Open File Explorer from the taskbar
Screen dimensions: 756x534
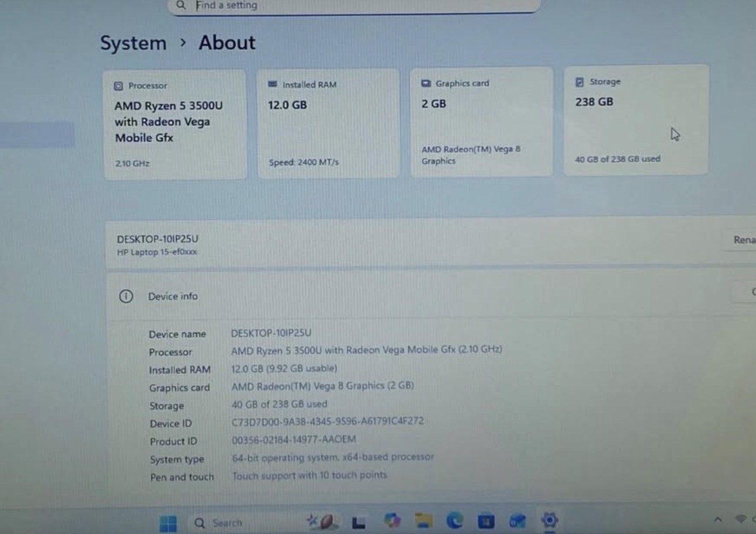423,521
